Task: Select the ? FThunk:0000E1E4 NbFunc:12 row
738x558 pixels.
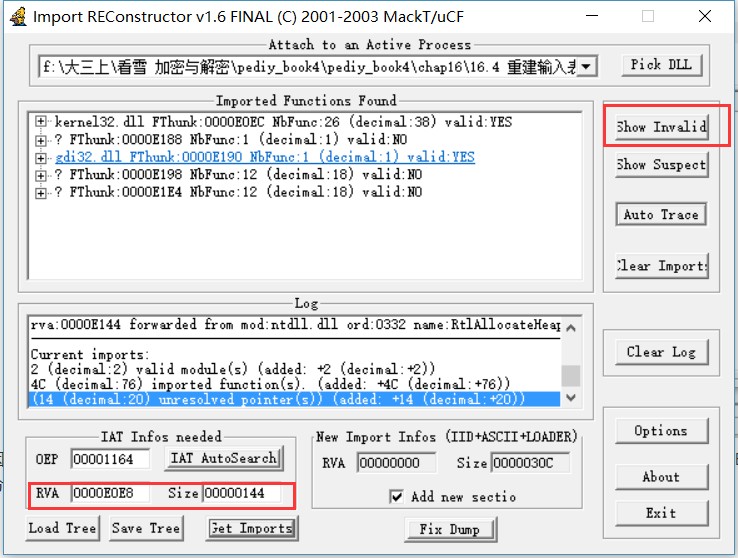Action: (238, 191)
